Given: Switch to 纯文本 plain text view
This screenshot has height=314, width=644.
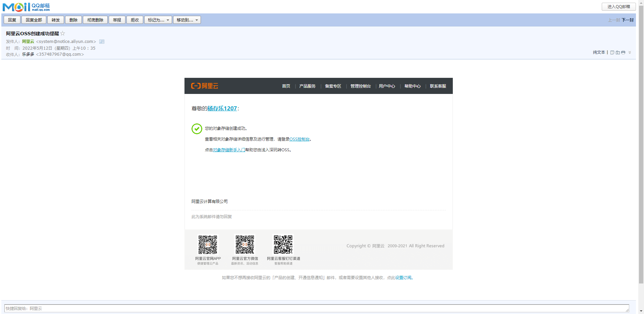Looking at the screenshot, I should pyautogui.click(x=599, y=52).
